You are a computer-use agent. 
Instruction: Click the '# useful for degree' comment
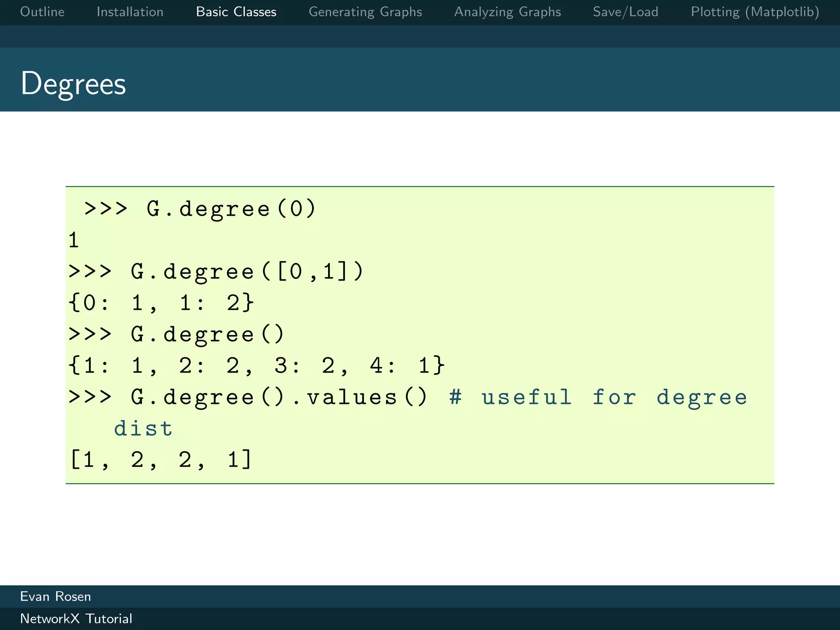point(598,397)
